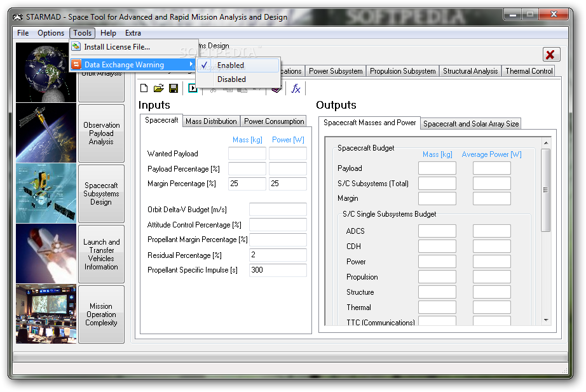Select the Power Consumption tab
586x392 pixels.
[274, 121]
